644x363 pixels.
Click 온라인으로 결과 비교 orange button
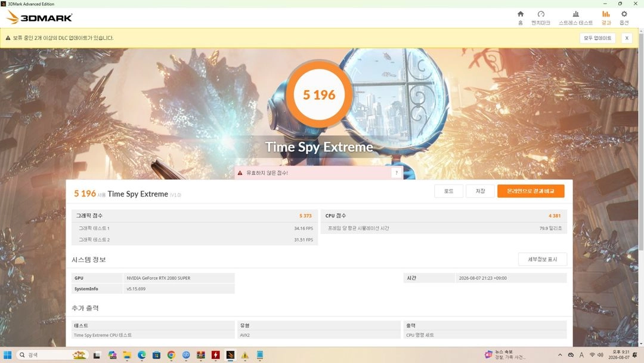pyautogui.click(x=531, y=190)
